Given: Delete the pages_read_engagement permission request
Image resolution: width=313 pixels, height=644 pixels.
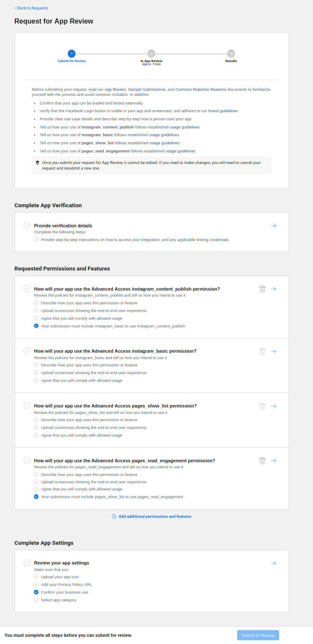Looking at the screenshot, I should tap(262, 460).
